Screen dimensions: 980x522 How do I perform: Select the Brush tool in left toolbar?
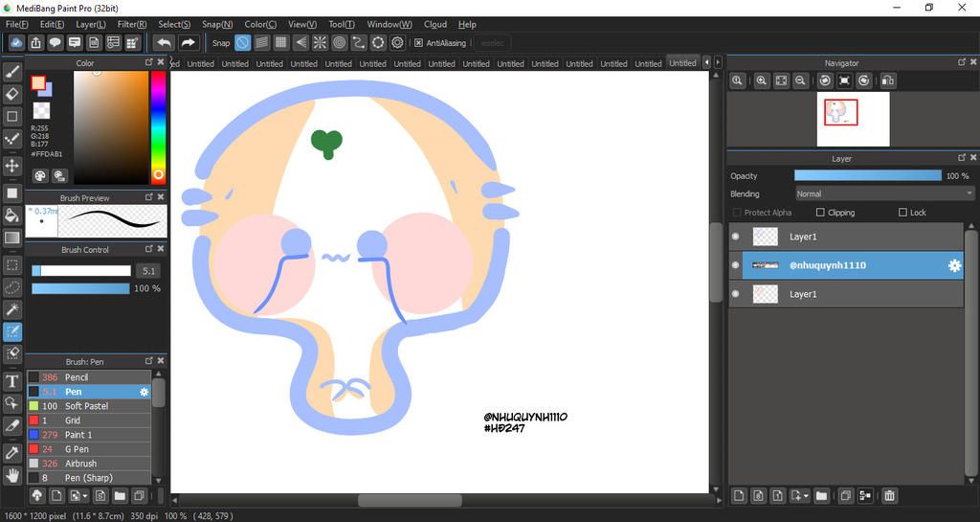tap(11, 73)
